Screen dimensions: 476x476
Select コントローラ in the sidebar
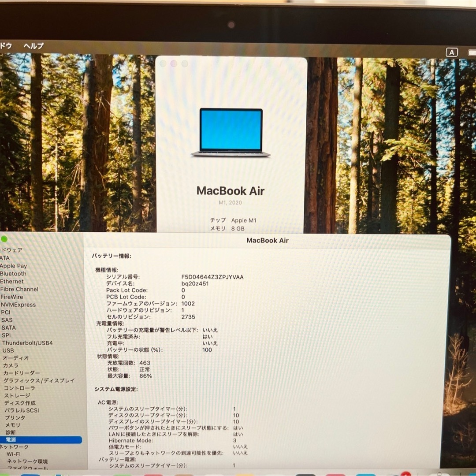pyautogui.click(x=19, y=388)
